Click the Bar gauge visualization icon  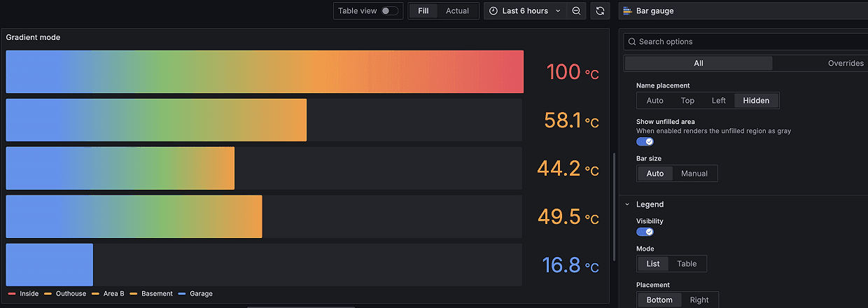(626, 11)
